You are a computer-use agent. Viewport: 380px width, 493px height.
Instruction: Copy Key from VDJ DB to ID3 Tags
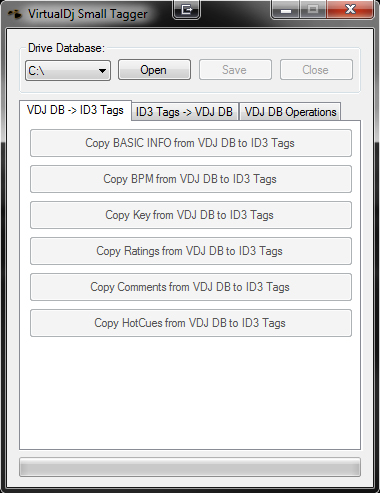pos(191,215)
